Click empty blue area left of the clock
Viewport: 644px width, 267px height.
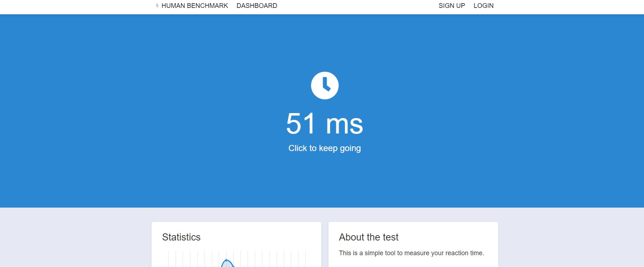pyautogui.click(x=179, y=86)
